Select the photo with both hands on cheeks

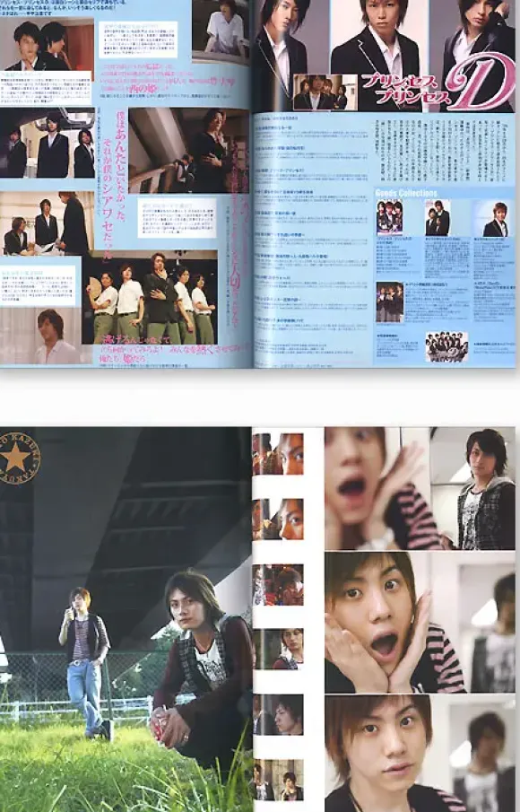point(392,622)
